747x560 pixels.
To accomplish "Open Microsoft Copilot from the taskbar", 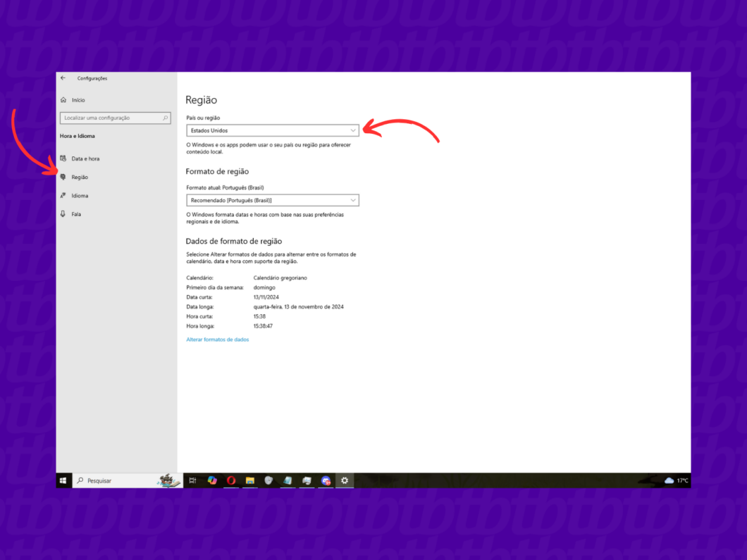I will pos(211,480).
